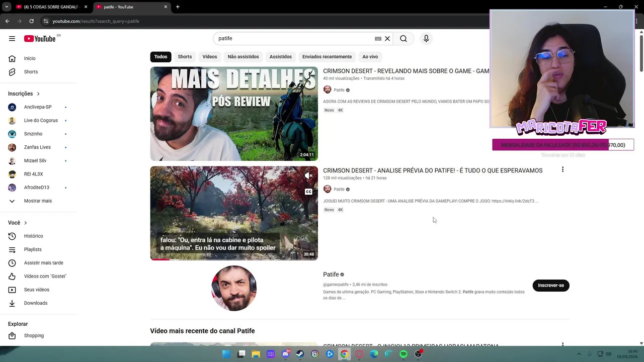Click the magnifier search button

pyautogui.click(x=404, y=39)
